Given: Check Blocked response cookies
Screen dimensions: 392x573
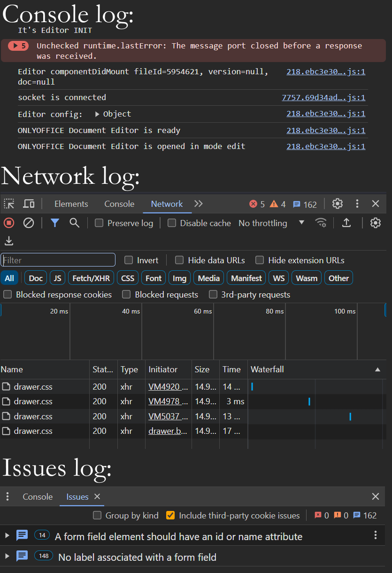Looking at the screenshot, I should click(8, 294).
